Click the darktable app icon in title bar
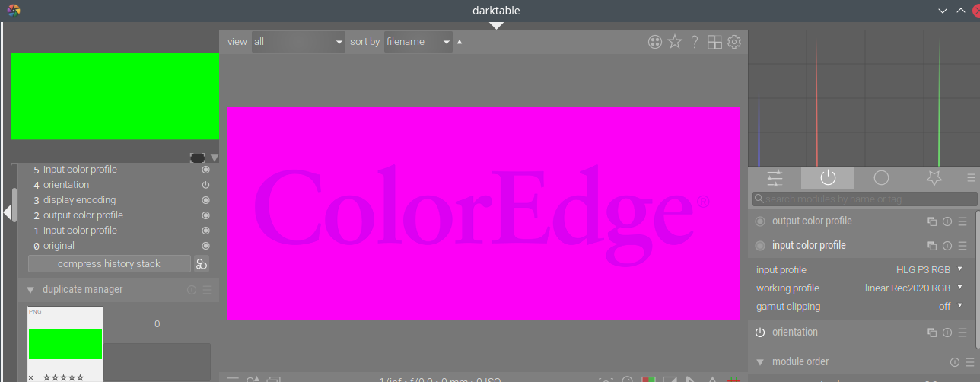The width and height of the screenshot is (980, 382). click(14, 11)
